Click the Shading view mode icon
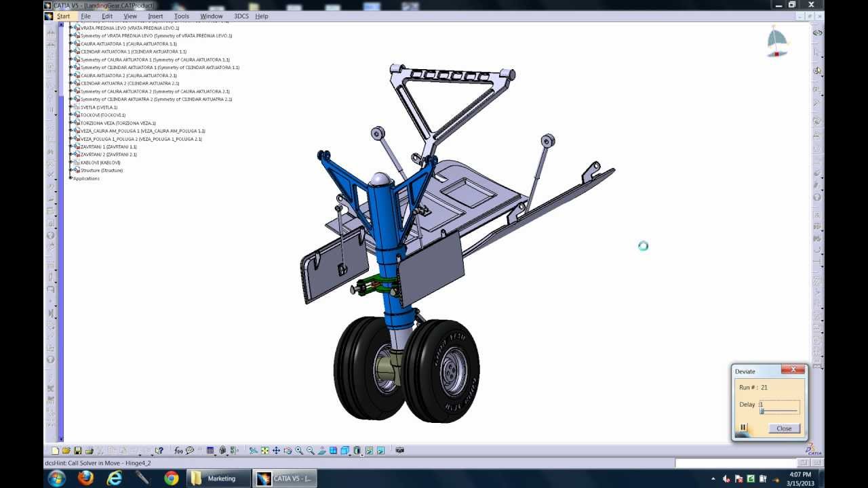 point(357,450)
